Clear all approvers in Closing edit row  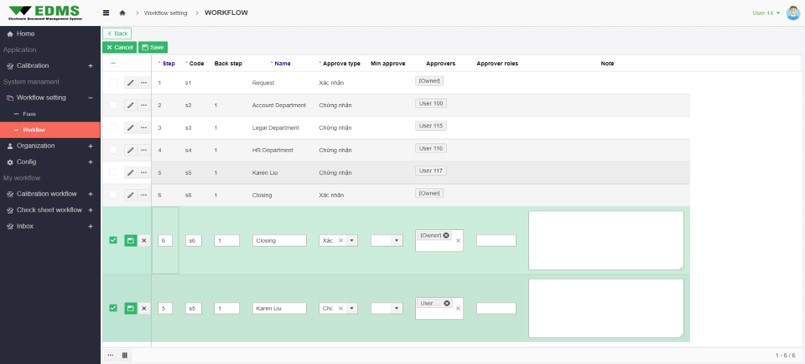pos(458,240)
